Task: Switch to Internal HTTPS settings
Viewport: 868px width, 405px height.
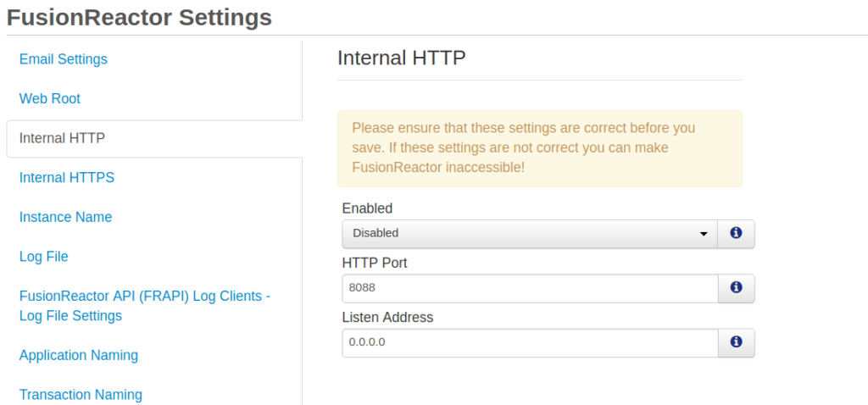Action: 67,178
